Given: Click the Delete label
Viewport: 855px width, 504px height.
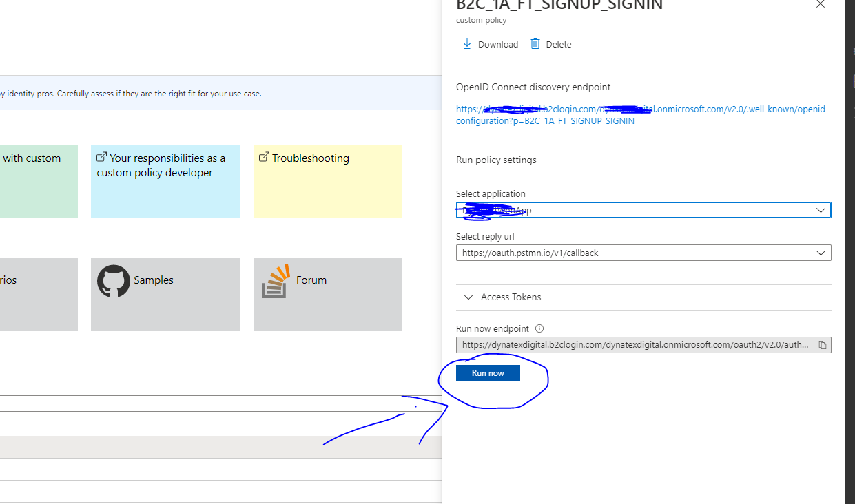Looking at the screenshot, I should tap(559, 45).
